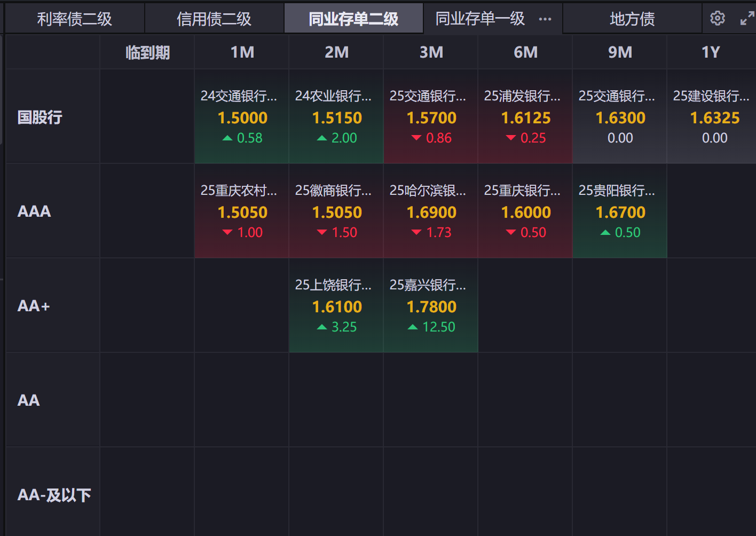Open the 地方债 tab

[x=632, y=19]
